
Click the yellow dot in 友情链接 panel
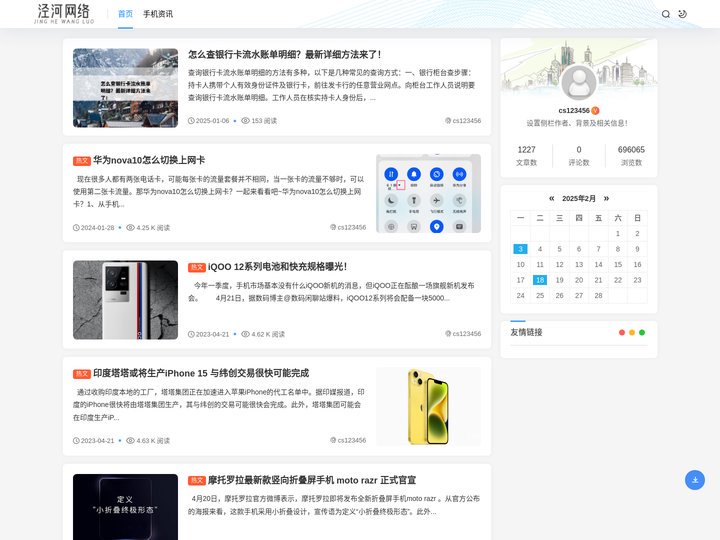(x=632, y=332)
